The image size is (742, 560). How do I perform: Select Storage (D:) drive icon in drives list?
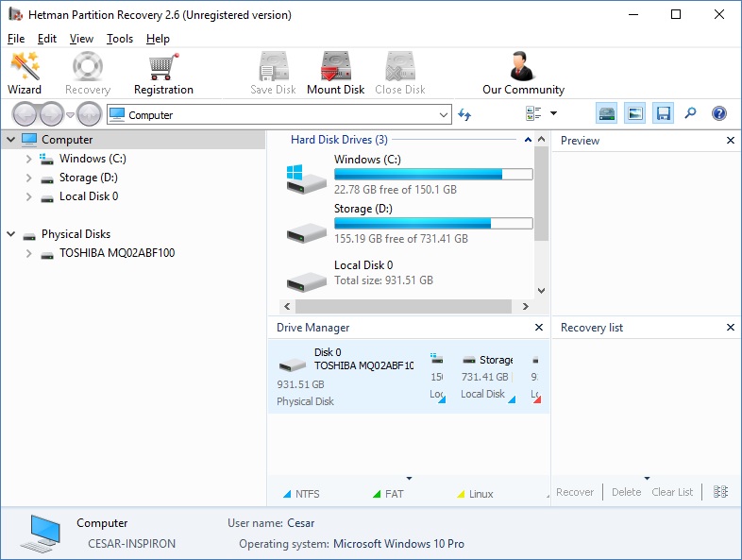click(306, 233)
